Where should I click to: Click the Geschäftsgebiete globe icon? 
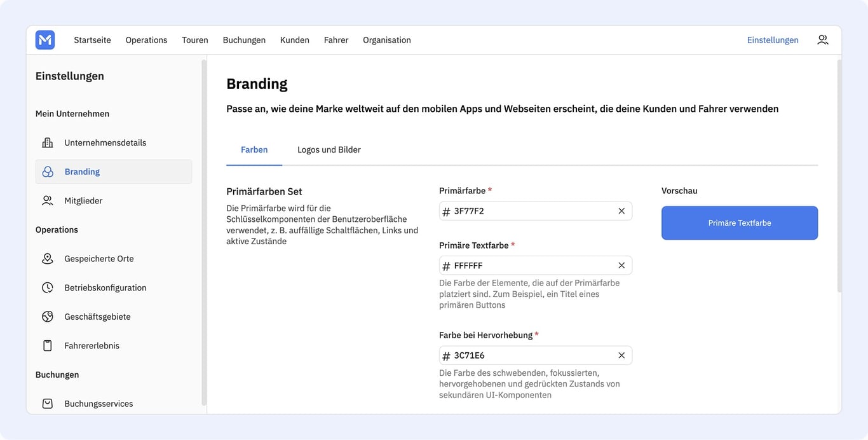(x=48, y=317)
